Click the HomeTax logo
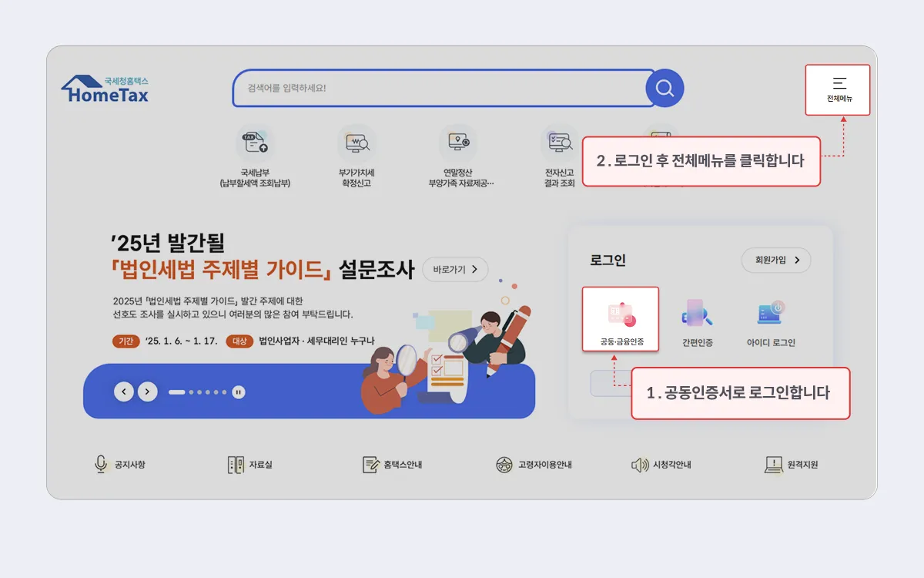 click(105, 89)
